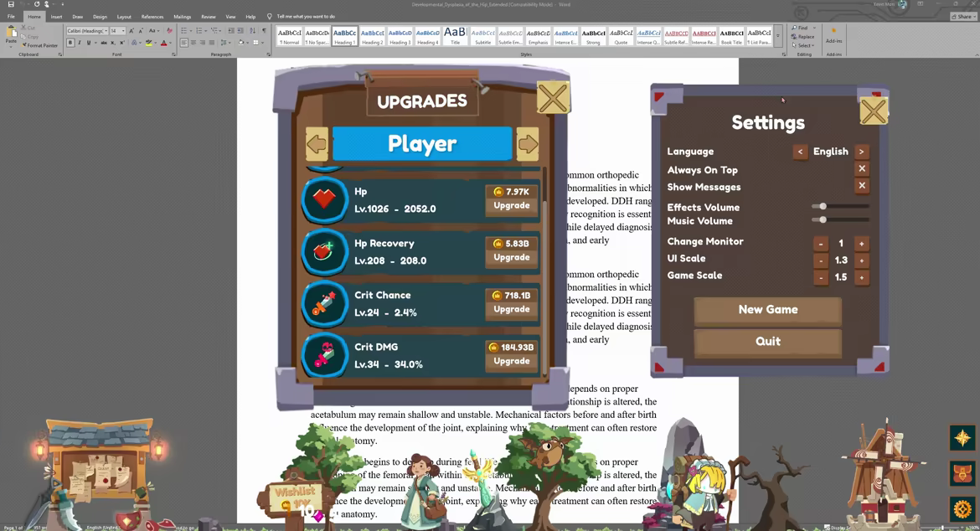This screenshot has height=531, width=980.
Task: Toggle Bold formatting in Word ribbon
Action: 70,43
